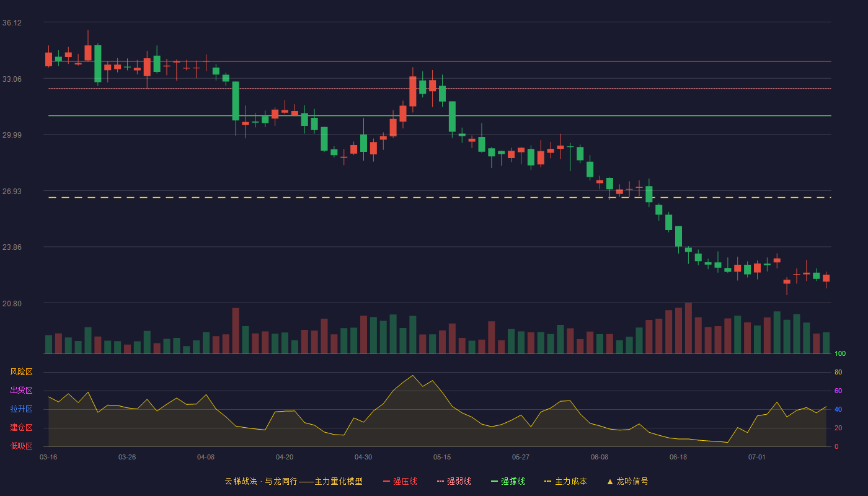868x496 pixels.
Task: Click the 36.12 price axis label
Action: 12,22
